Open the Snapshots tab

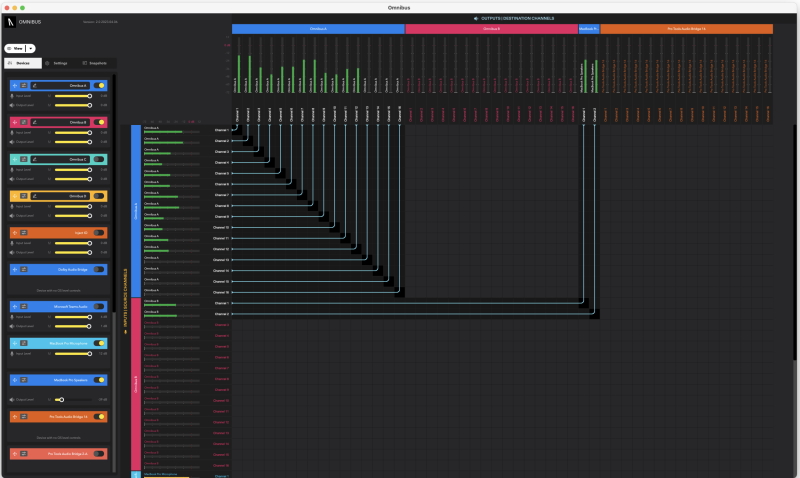(95, 63)
